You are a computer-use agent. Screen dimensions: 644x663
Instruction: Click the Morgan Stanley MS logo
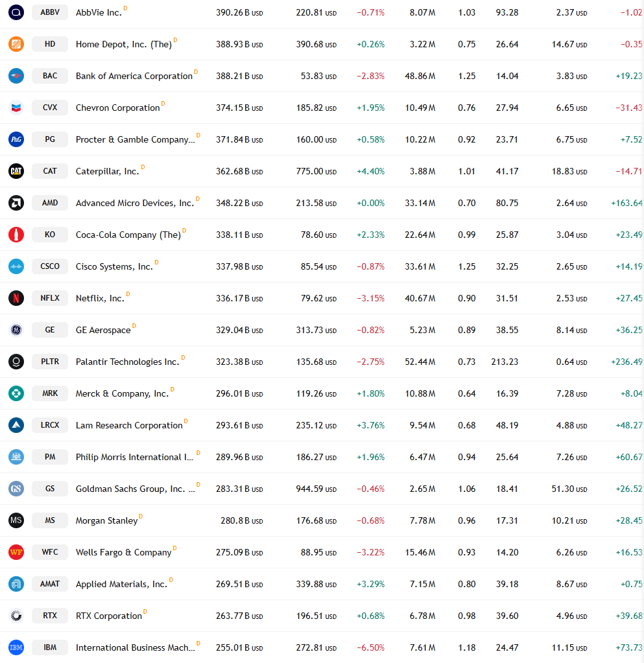[16, 520]
